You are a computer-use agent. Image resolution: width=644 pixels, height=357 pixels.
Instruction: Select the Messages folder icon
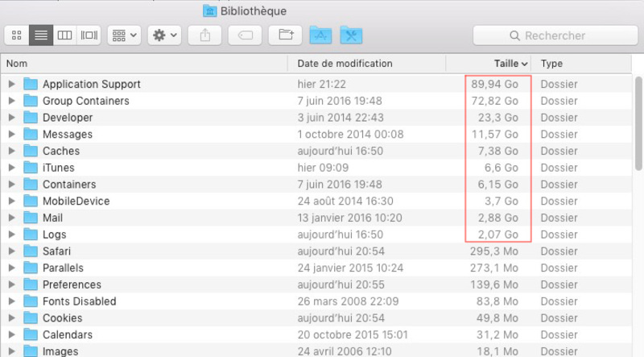(x=31, y=134)
